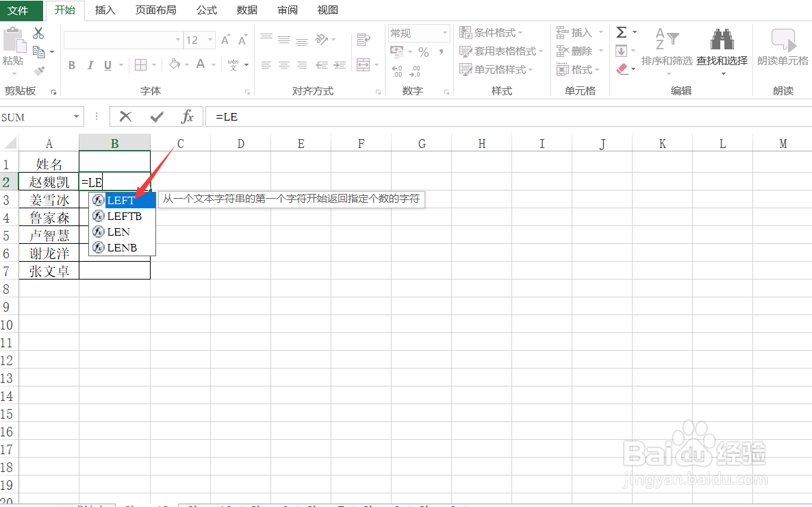Viewport: 812px width, 507px height.
Task: Open the Insert Function fx icon
Action: (x=188, y=116)
